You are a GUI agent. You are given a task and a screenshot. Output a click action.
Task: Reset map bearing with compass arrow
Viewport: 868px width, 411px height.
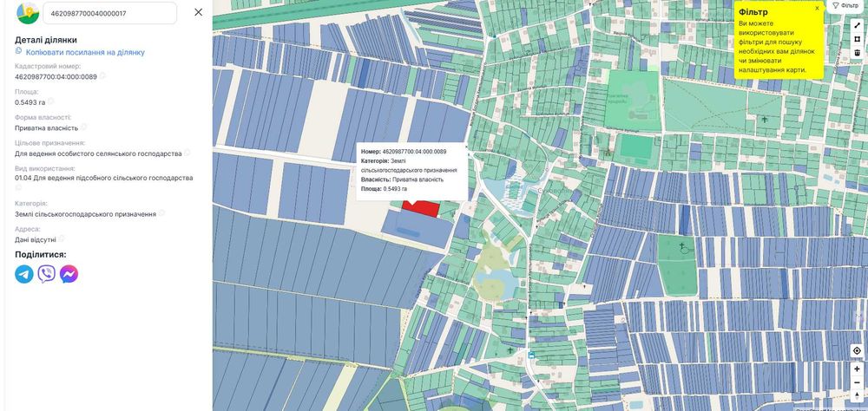(857, 395)
